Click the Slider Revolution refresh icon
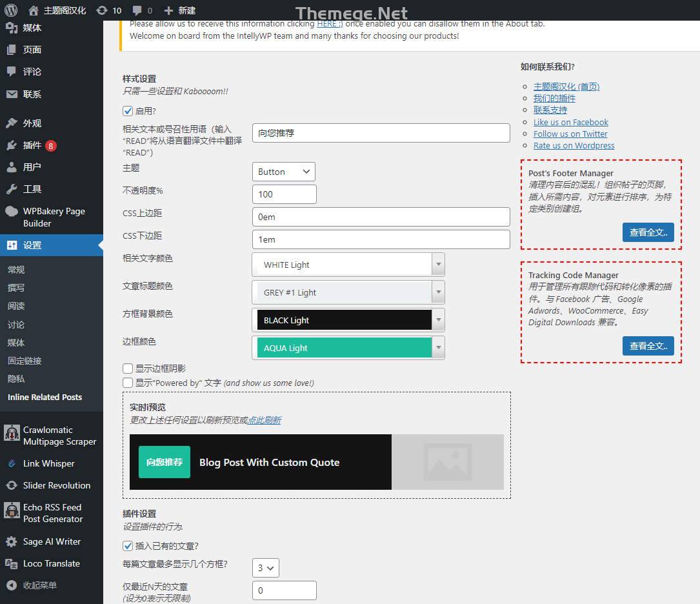The height and width of the screenshot is (604, 700). 12,485
